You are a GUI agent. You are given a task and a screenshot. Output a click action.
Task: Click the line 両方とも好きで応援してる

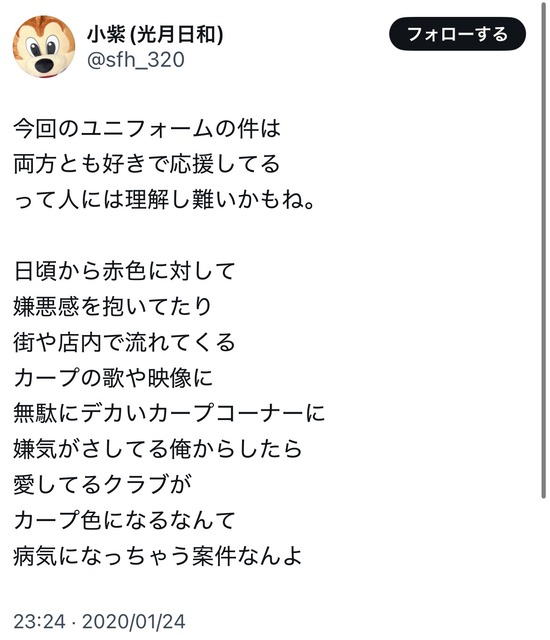click(x=146, y=164)
